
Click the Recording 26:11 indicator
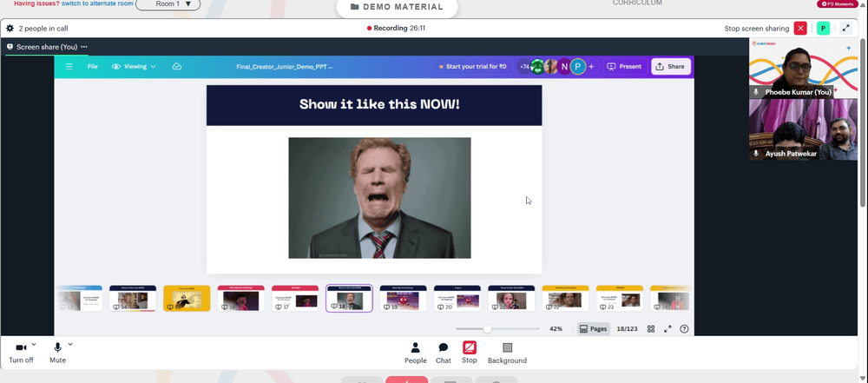(x=396, y=29)
